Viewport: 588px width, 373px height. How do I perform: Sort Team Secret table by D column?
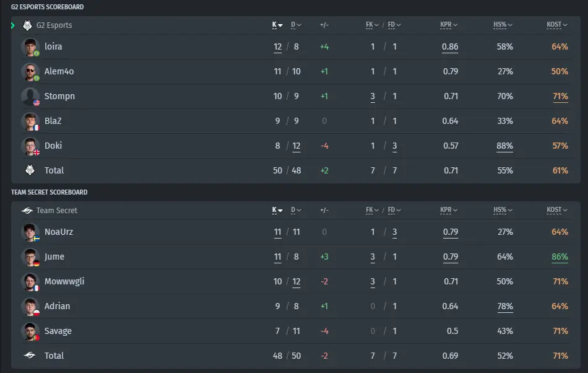click(x=296, y=210)
